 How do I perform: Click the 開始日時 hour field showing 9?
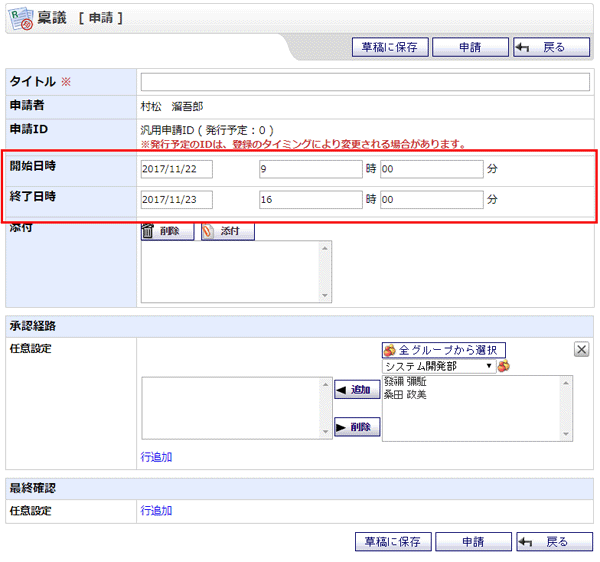(x=311, y=169)
